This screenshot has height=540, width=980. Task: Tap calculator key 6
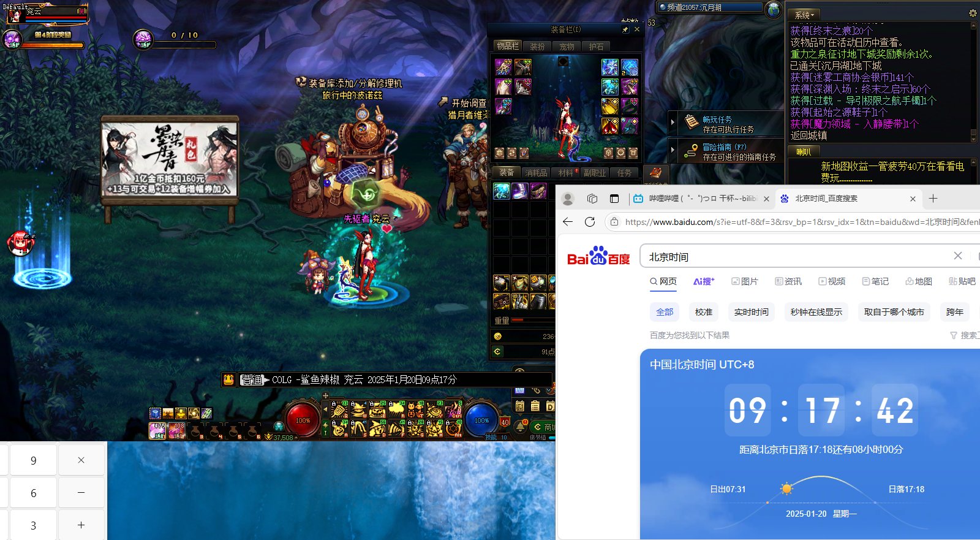click(33, 493)
